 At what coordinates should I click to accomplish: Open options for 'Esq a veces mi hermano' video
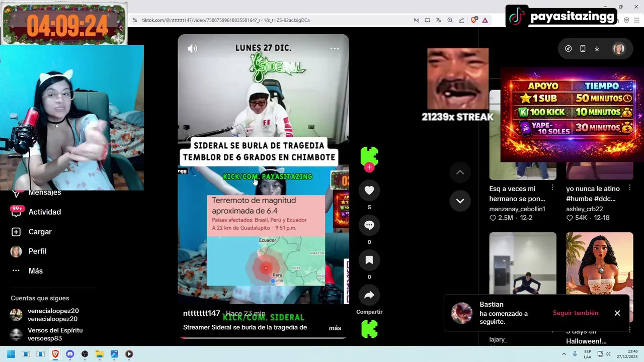tap(552, 188)
